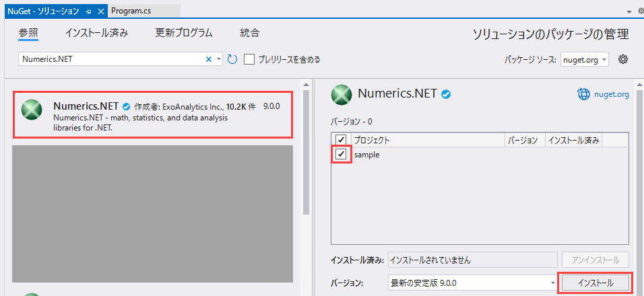Switch to 参照 tab

tap(28, 33)
